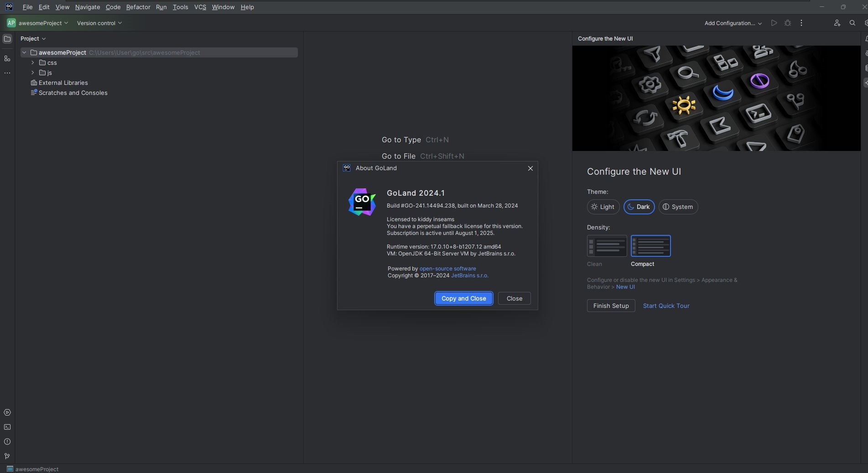Open the Terminal tool window icon
The width and height of the screenshot is (868, 473).
7,427
